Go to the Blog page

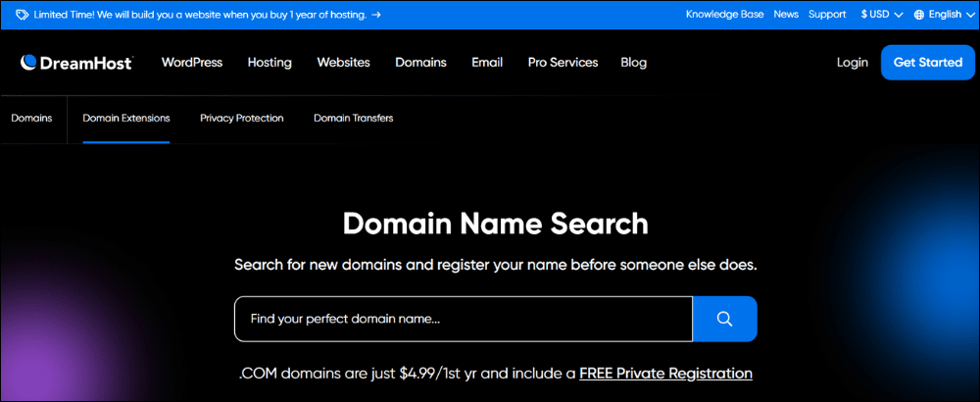click(634, 63)
